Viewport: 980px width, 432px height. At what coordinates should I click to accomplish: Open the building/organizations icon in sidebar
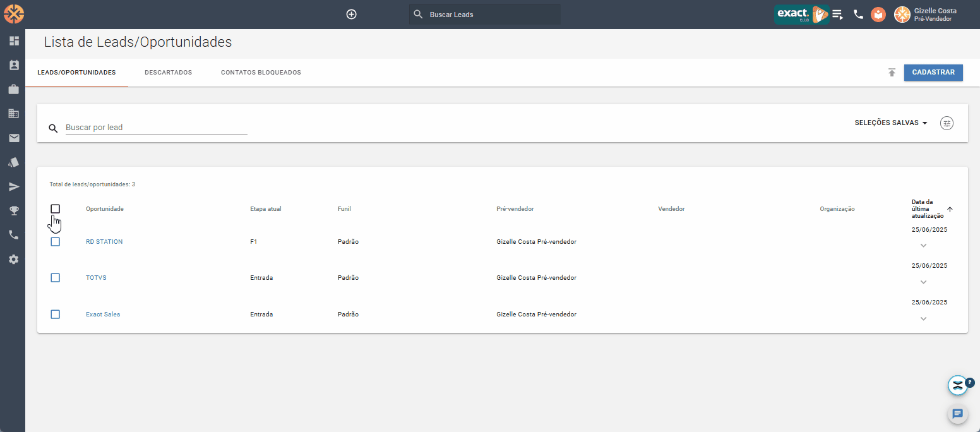(14, 114)
